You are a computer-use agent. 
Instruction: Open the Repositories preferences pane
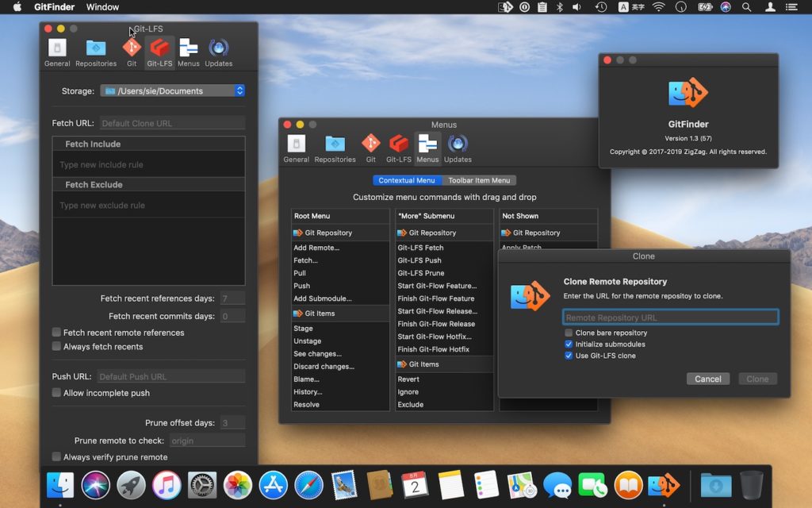pyautogui.click(x=95, y=50)
